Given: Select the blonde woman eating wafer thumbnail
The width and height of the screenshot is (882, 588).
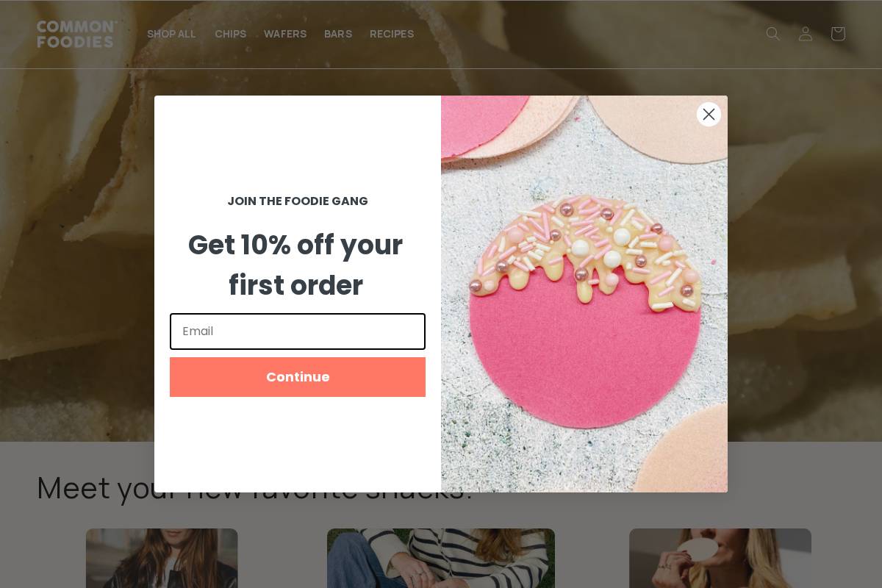Looking at the screenshot, I should [x=720, y=558].
